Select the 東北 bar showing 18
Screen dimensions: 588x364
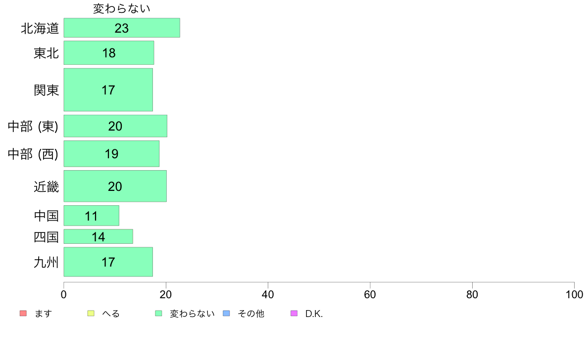click(109, 53)
